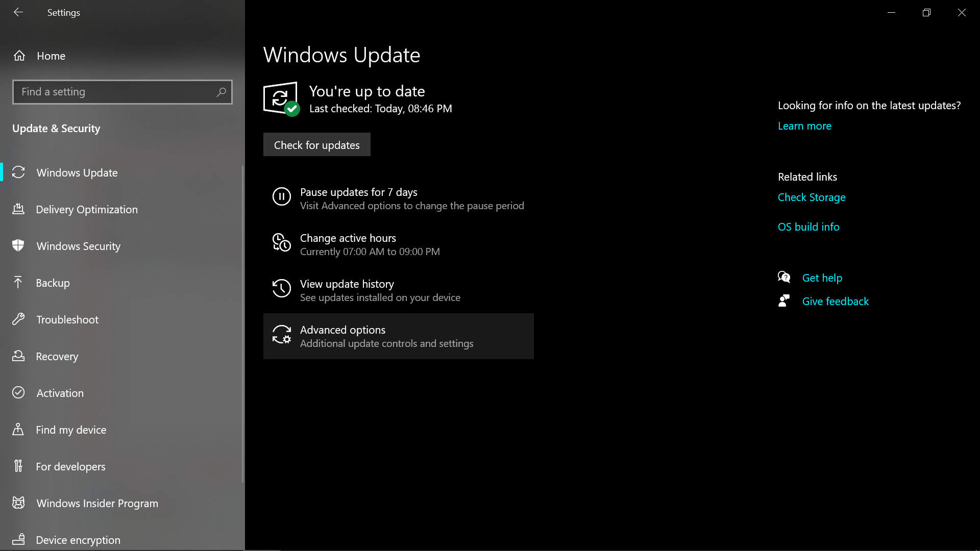Click the Give feedback link
Image resolution: width=980 pixels, height=551 pixels.
point(836,302)
